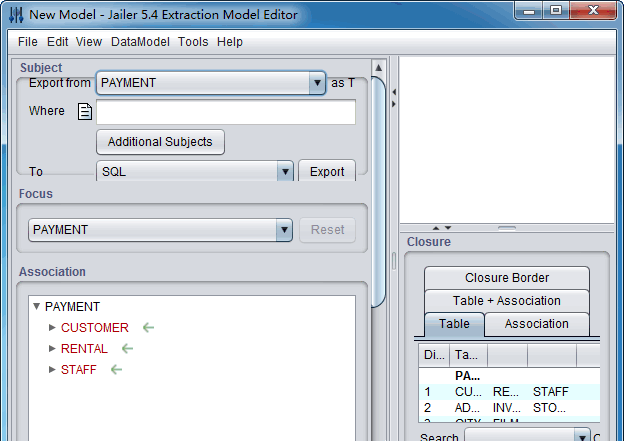Expand the RENTAL tree node
Viewport: 624px width, 441px height.
pyautogui.click(x=52, y=348)
